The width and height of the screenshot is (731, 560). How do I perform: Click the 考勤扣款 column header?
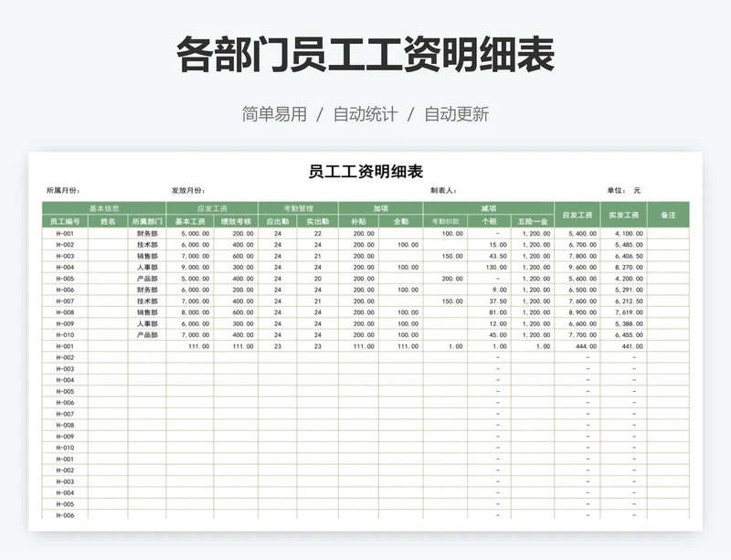pyautogui.click(x=445, y=221)
